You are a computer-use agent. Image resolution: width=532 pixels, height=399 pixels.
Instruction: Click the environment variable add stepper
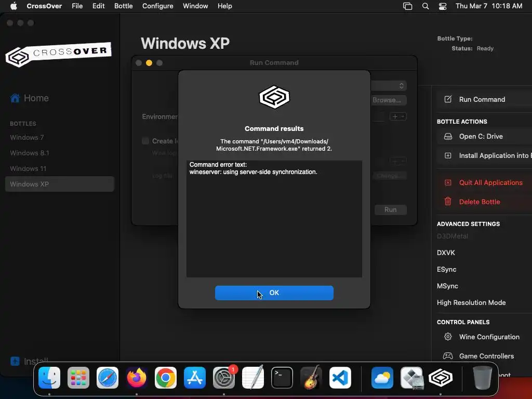[398, 117]
